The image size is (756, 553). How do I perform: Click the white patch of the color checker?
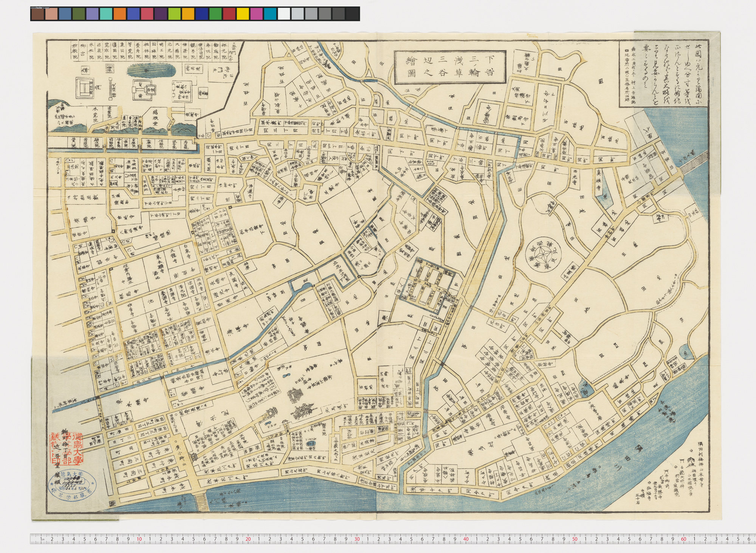click(x=283, y=14)
